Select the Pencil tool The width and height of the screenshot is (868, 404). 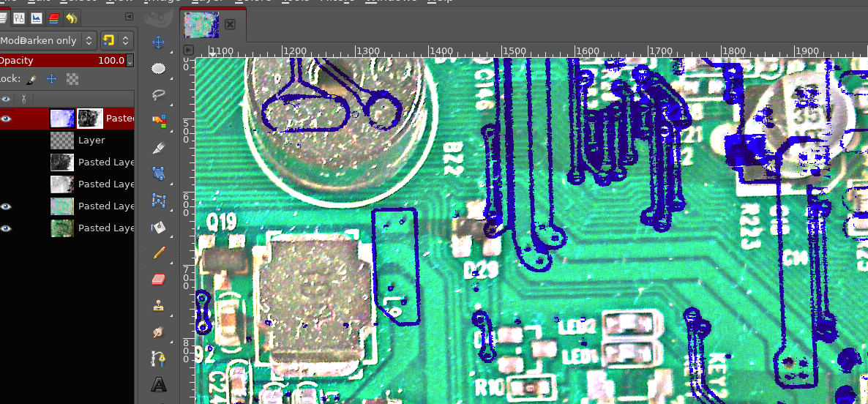[x=159, y=253]
